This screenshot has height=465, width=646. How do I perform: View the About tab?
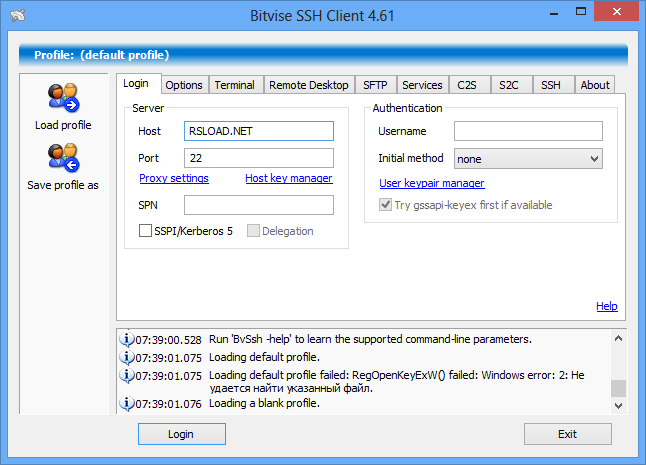click(595, 85)
